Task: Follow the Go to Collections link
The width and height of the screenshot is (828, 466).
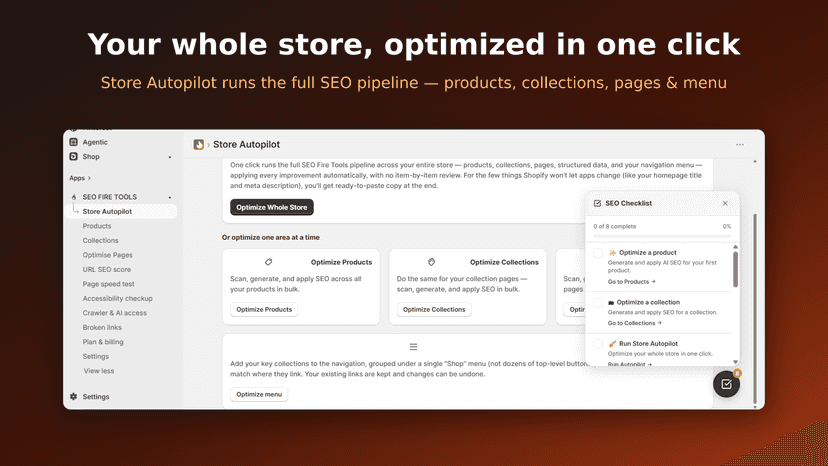Action: click(x=634, y=323)
